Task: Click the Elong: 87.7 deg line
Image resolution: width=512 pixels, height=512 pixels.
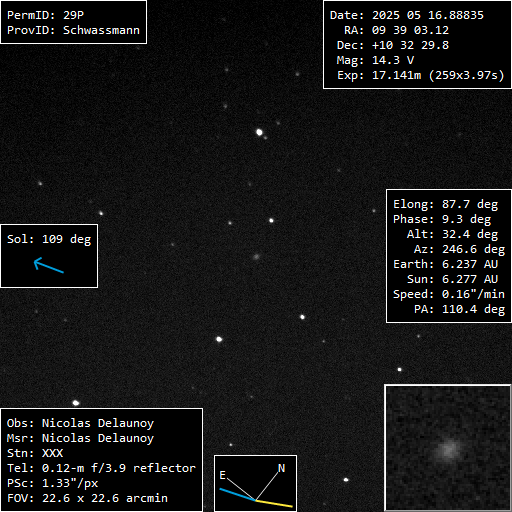Action: (445, 204)
